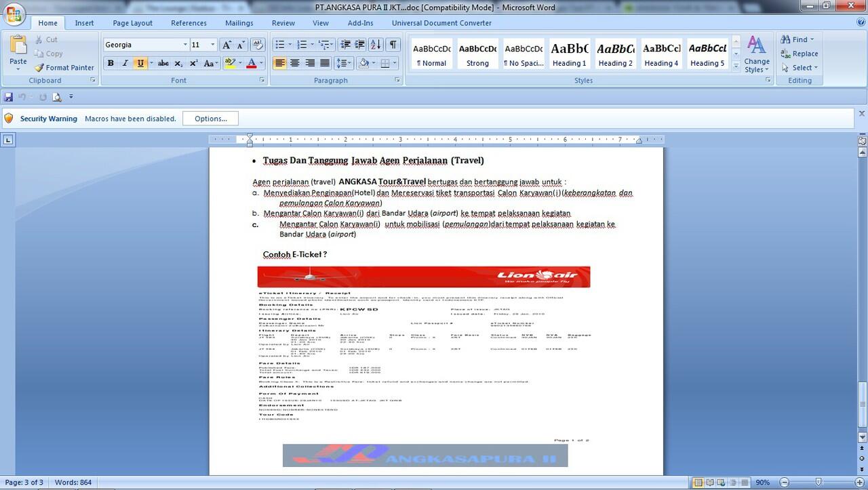The width and height of the screenshot is (868, 490).
Task: Expand the Borders dropdown arrow
Action: 396,63
